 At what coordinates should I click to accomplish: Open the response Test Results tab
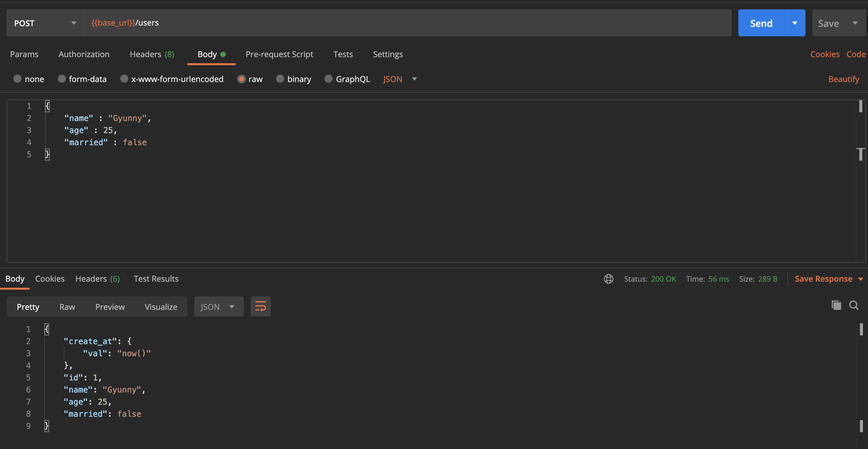tap(156, 279)
